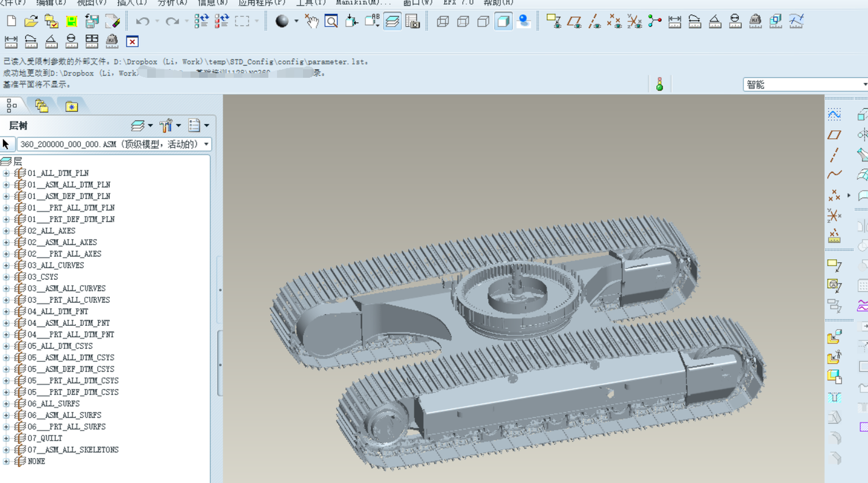Create datum point from right toolbar
868x483 pixels.
coord(834,195)
